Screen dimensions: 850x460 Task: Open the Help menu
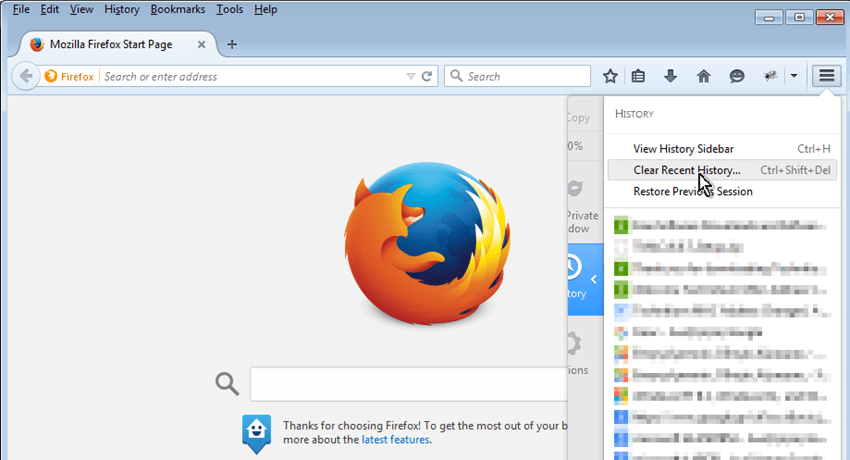[x=266, y=9]
